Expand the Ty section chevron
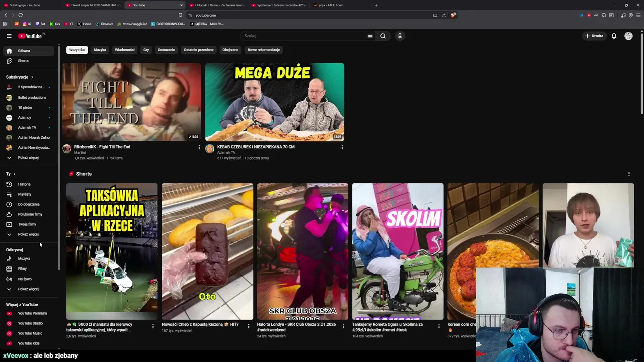The width and height of the screenshot is (644, 362). coord(14,174)
